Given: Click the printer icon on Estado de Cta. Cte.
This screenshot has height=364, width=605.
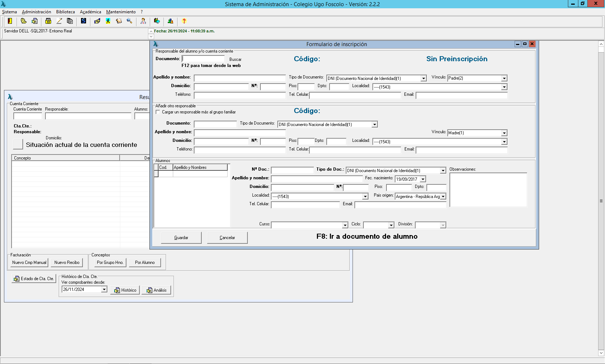Looking at the screenshot, I should pyautogui.click(x=17, y=279).
